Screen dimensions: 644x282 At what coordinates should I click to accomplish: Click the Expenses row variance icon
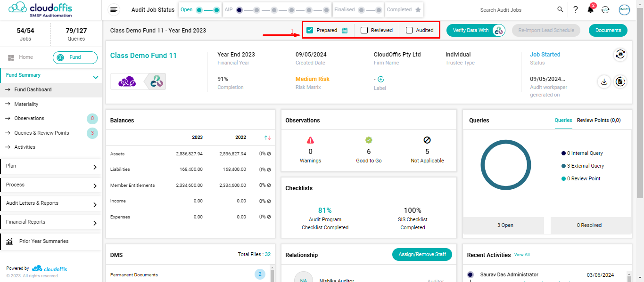coord(269,217)
